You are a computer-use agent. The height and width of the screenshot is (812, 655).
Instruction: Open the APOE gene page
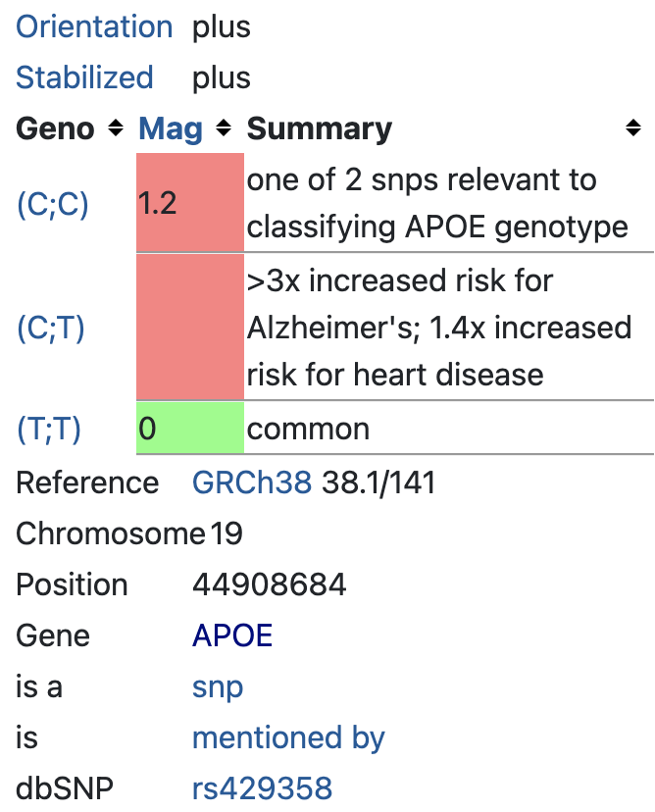click(231, 635)
